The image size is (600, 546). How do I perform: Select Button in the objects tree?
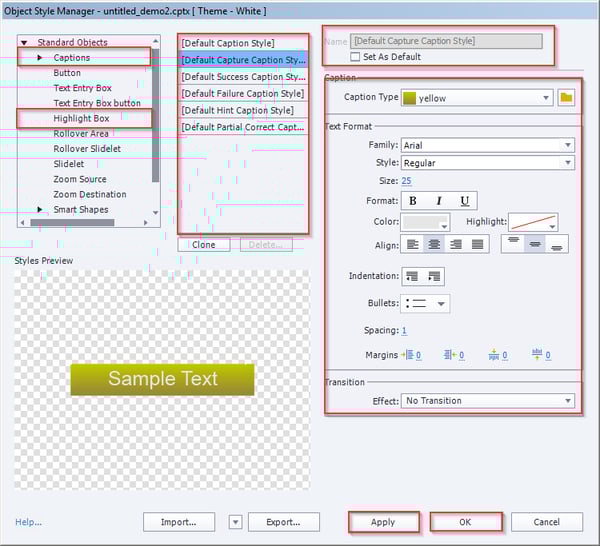(x=67, y=73)
